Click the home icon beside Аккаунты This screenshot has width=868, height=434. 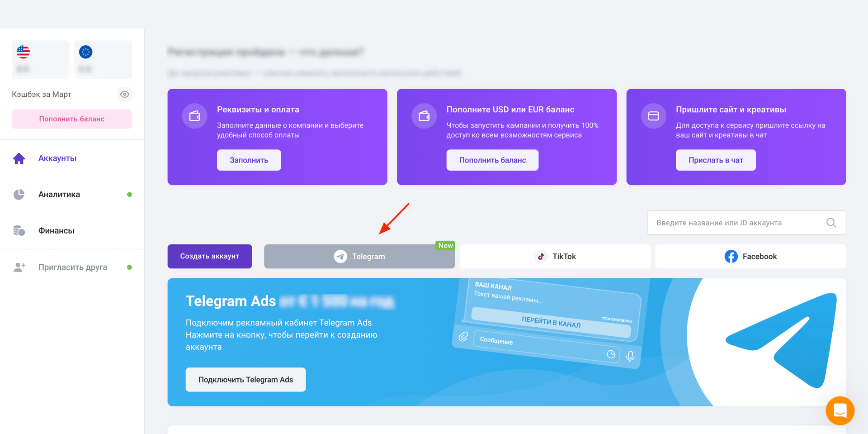coord(19,158)
